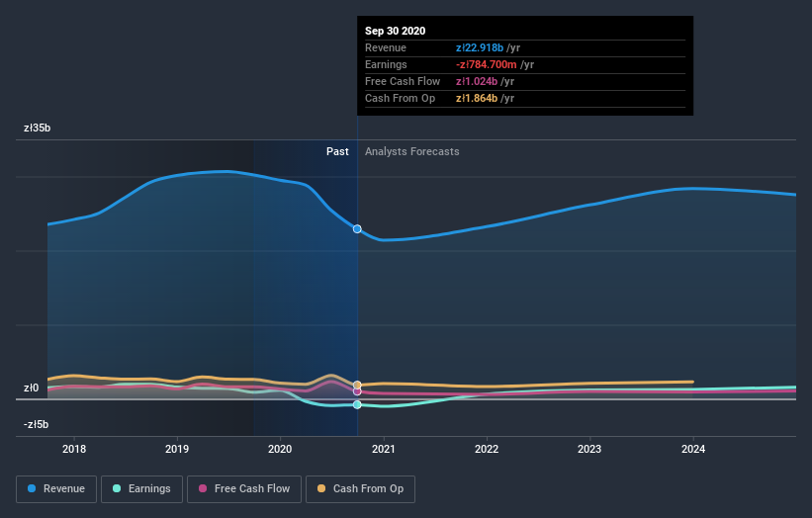Click the zł35b y-axis label
812x518 pixels.
38,128
